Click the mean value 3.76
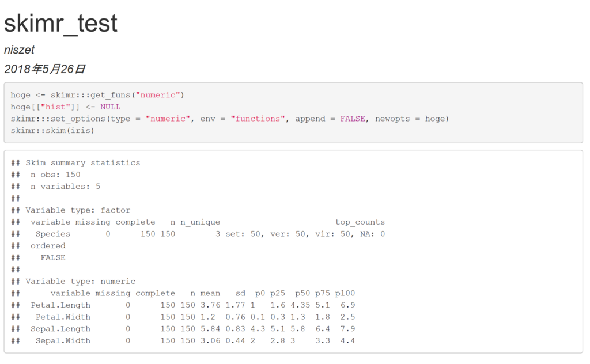590x364 pixels. coord(210,305)
